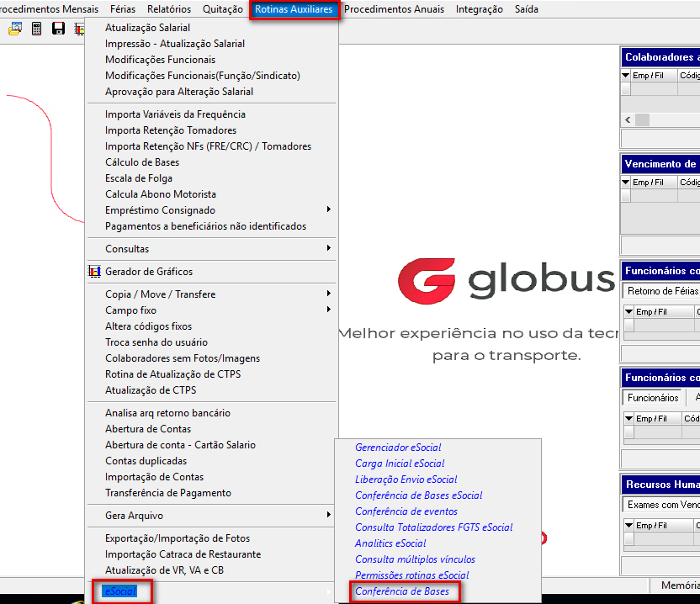Open the Quitação menu
Screen dimensions: 700x604
(223, 9)
